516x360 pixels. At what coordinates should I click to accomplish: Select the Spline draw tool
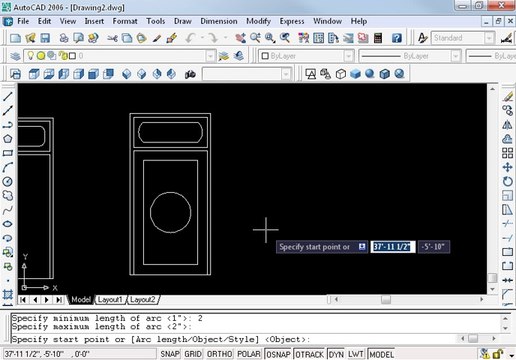click(8, 210)
